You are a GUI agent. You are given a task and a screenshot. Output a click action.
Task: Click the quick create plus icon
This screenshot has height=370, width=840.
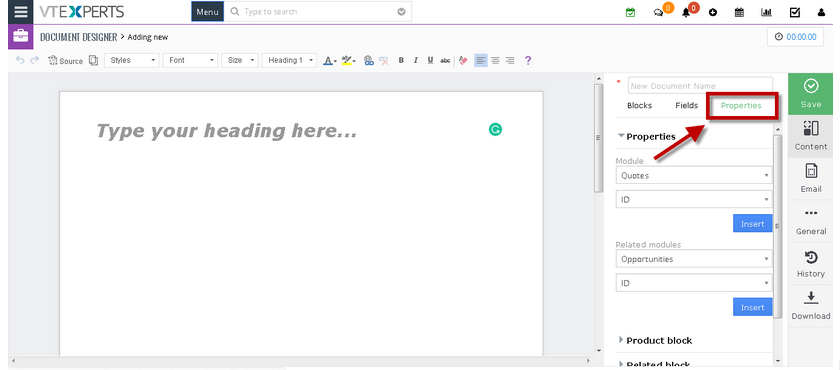coord(712,13)
